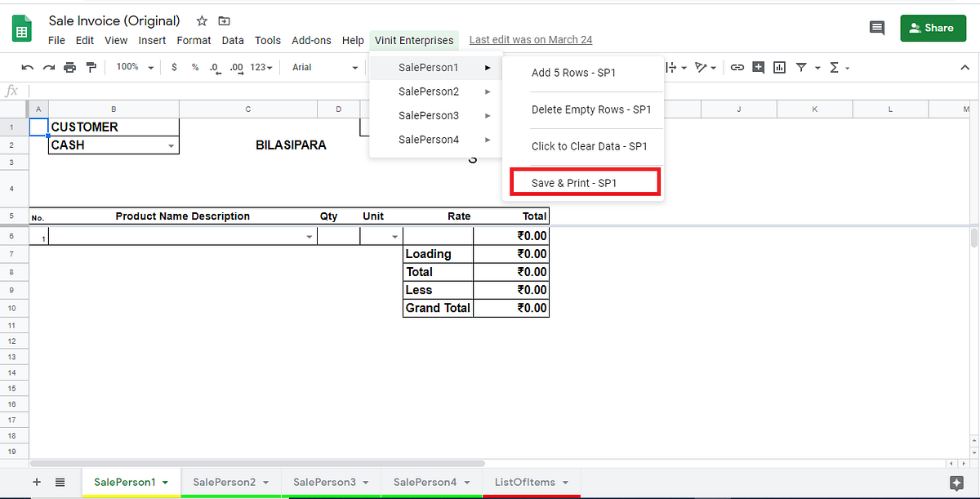Image resolution: width=980 pixels, height=499 pixels.
Task: Star the Sale Invoice document
Action: [x=201, y=20]
